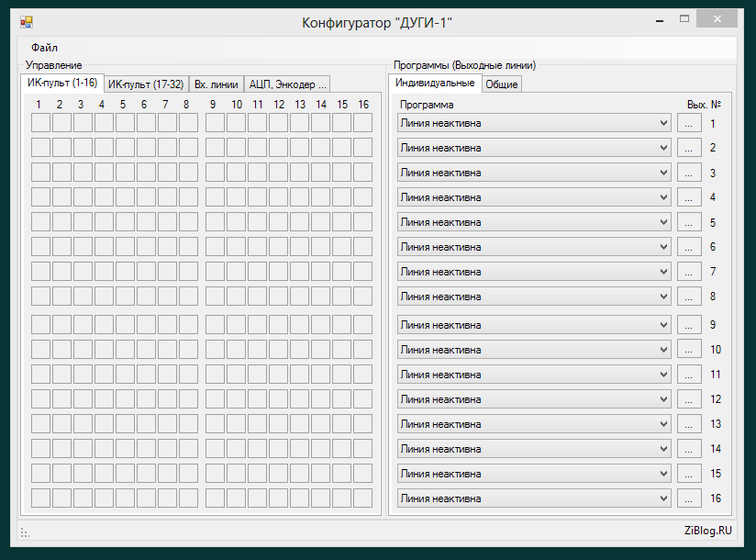Toggle bottom-row grid cell under column 9

(x=215, y=498)
